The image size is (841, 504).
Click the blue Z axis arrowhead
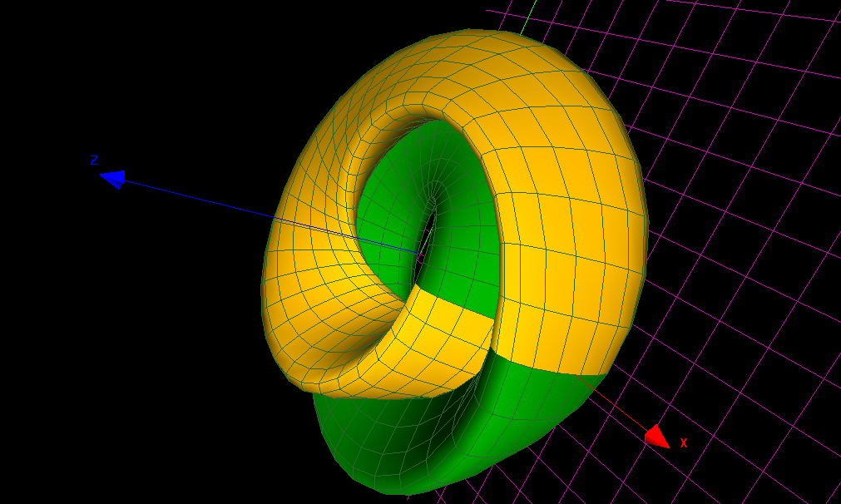(x=113, y=178)
